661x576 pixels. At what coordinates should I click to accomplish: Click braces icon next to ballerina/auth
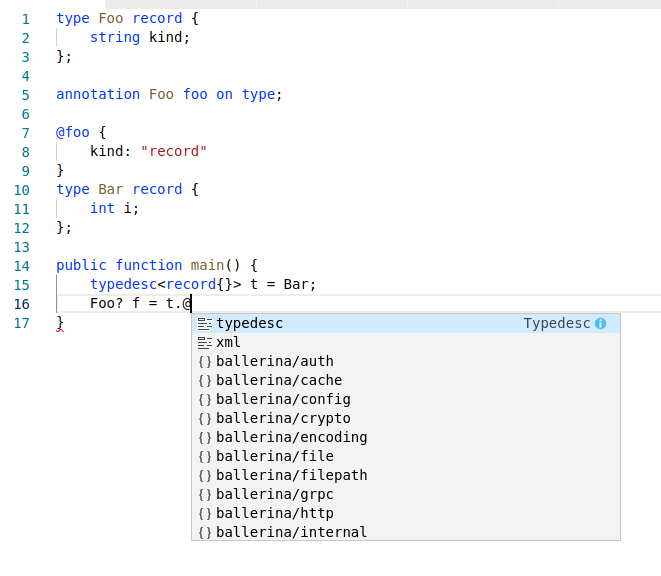coord(205,362)
